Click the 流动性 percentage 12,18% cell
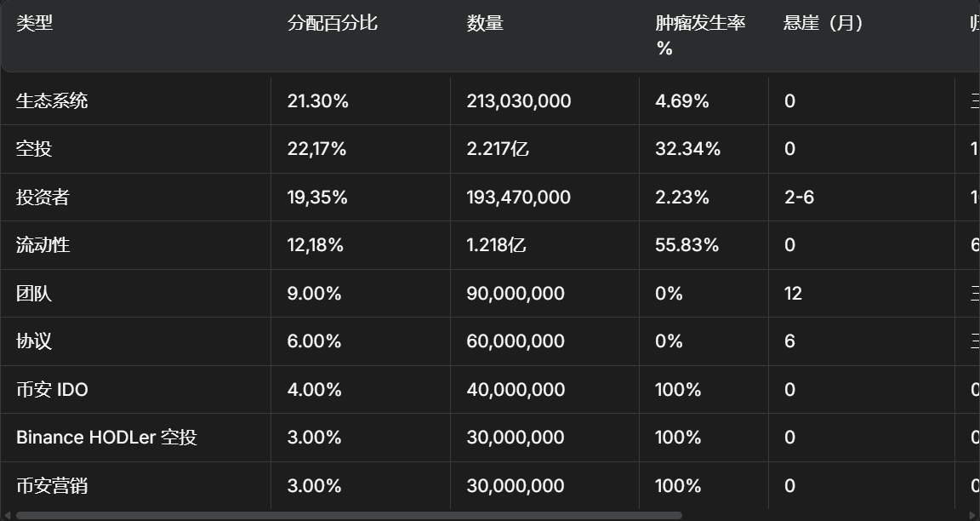Screen dimensions: 980x521 click(315, 245)
